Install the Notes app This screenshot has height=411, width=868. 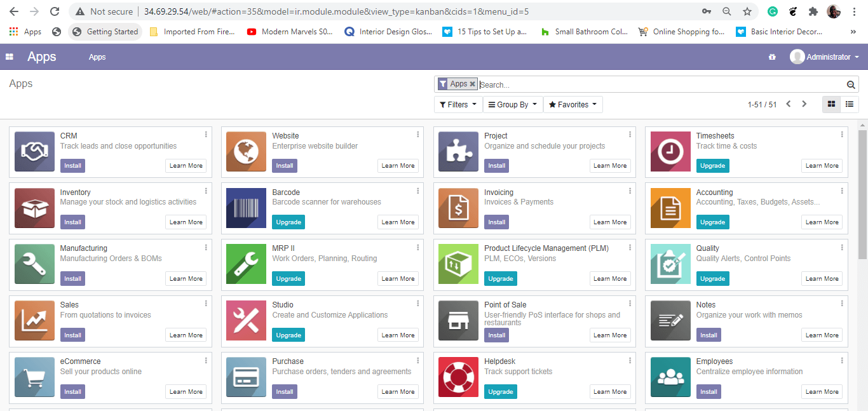pos(709,335)
